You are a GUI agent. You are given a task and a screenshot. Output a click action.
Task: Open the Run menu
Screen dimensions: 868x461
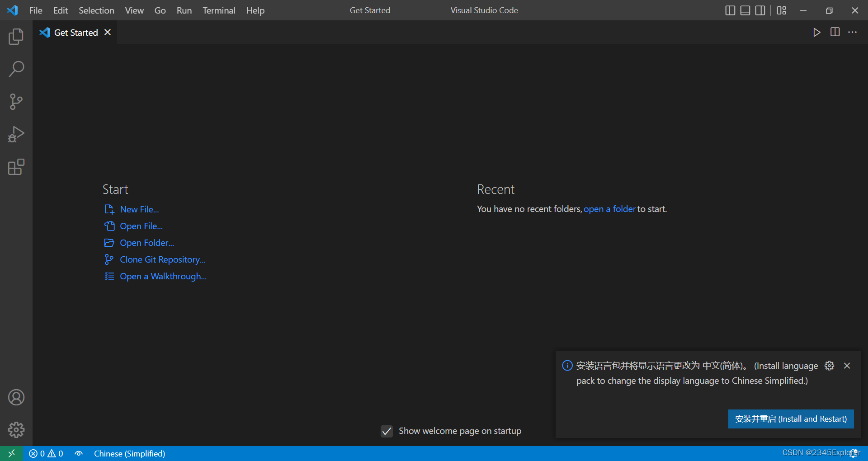click(184, 10)
